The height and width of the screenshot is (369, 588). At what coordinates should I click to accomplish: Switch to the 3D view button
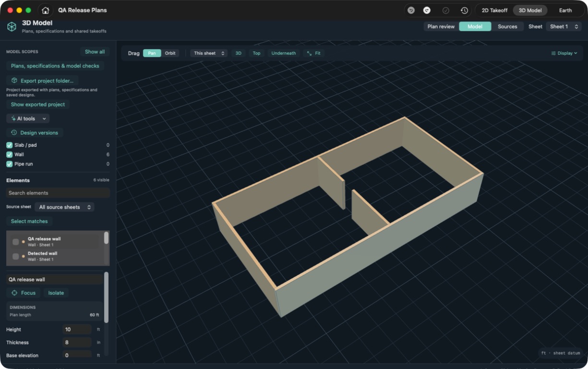pyautogui.click(x=238, y=53)
